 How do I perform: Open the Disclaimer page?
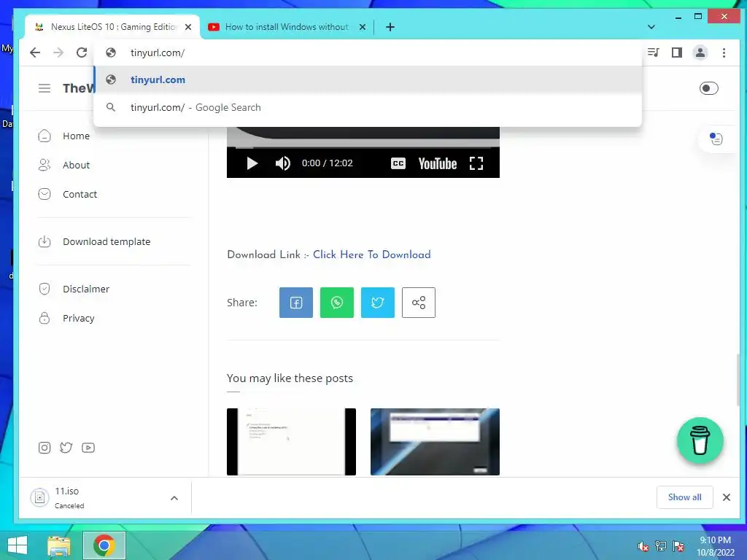(x=86, y=289)
